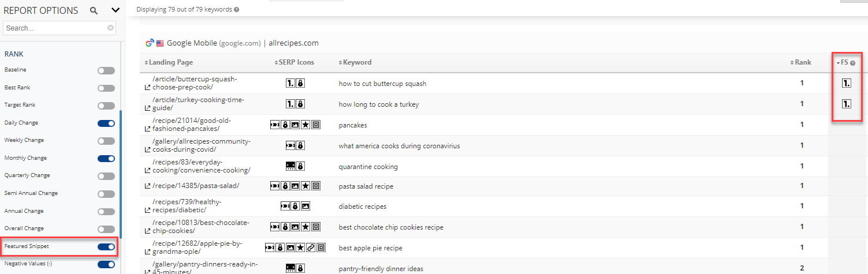Image resolution: width=868 pixels, height=274 pixels.
Task: Enable the Target Rank toggle
Action: tap(106, 106)
